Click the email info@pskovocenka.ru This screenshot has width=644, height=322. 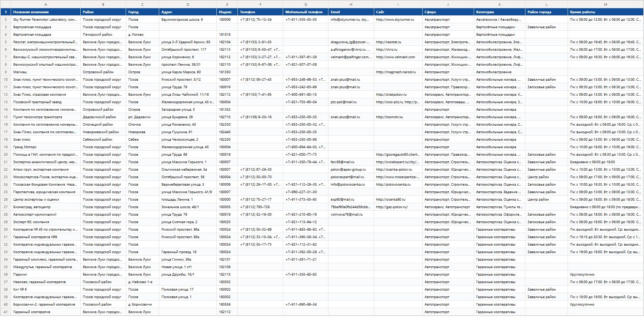click(x=348, y=185)
